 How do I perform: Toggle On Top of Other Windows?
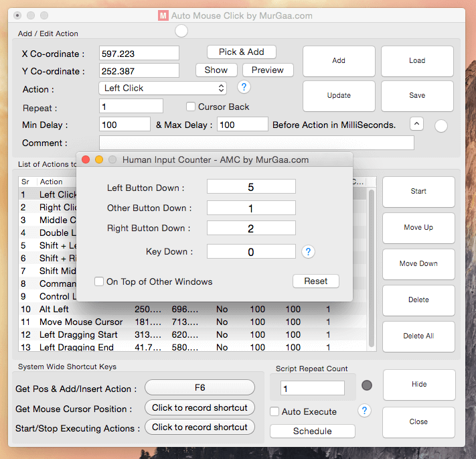point(99,281)
